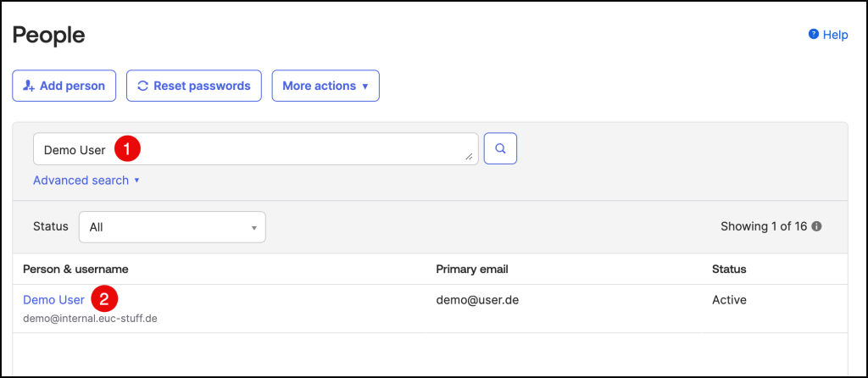Click the Person & username column header
Screen dimensions: 868x378
pyautogui.click(x=75, y=270)
